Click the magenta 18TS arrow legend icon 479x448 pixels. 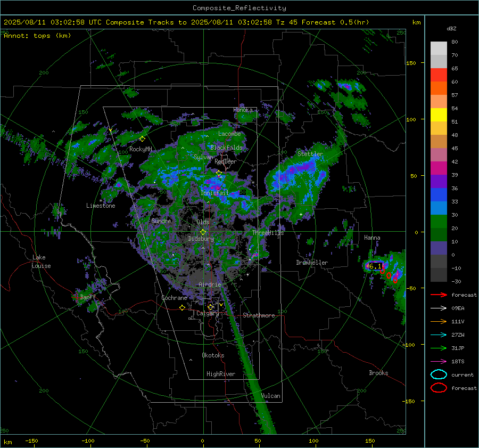click(439, 362)
